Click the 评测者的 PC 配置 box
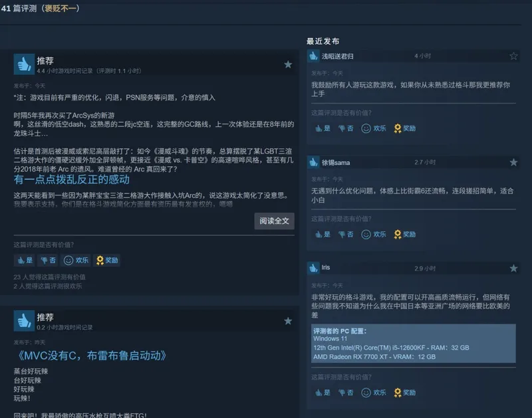Screen dimensions: 532x418 413,344
